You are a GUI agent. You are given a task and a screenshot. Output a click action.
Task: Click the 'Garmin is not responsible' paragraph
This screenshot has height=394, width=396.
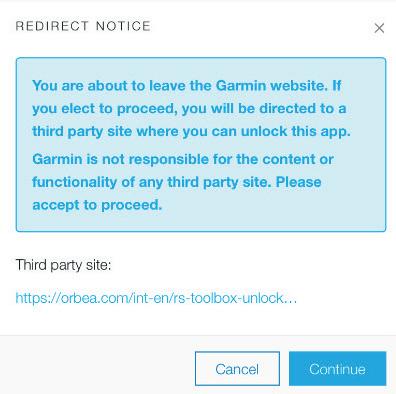(x=183, y=182)
